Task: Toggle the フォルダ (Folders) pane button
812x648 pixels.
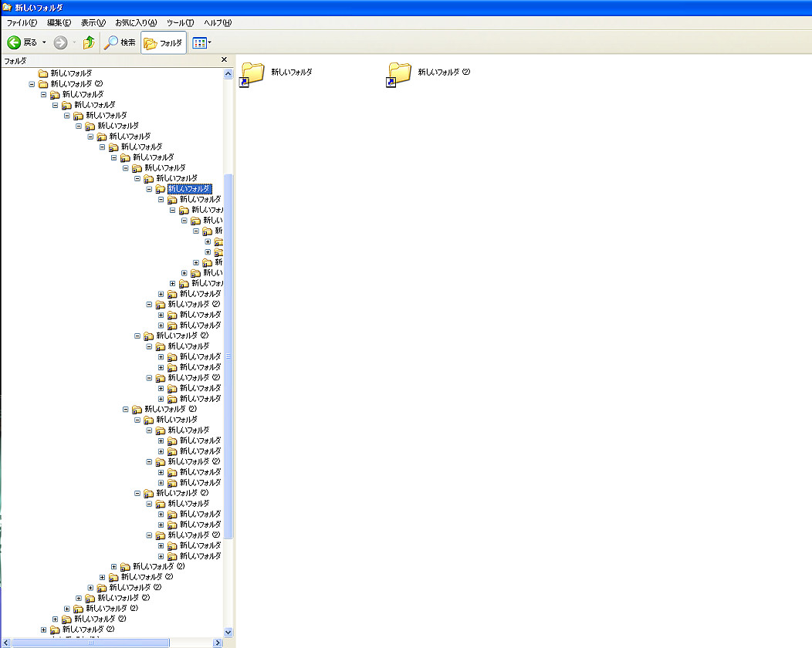Action: click(x=163, y=43)
